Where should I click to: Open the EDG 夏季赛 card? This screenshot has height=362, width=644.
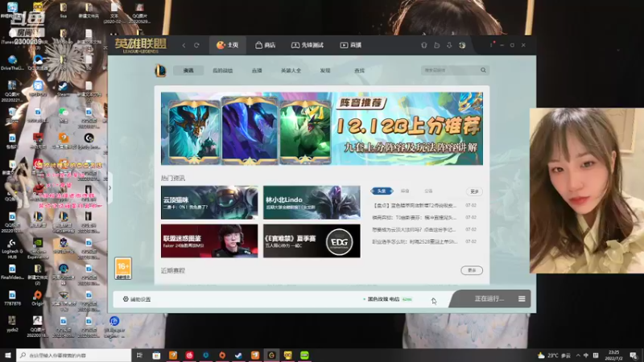[x=312, y=241]
